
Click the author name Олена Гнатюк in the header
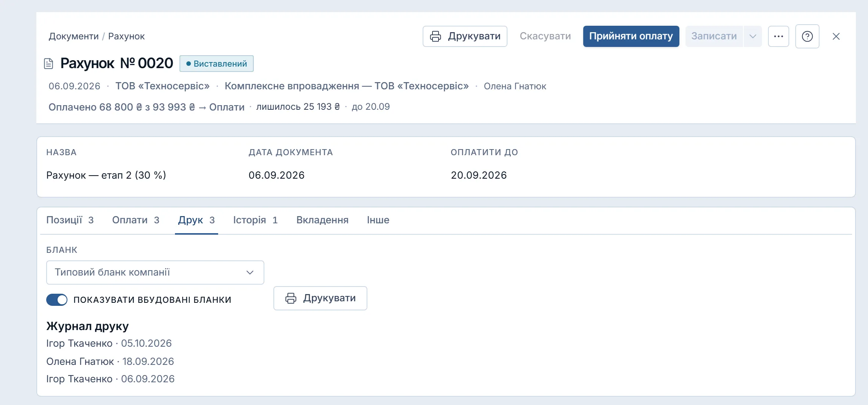[x=515, y=86]
